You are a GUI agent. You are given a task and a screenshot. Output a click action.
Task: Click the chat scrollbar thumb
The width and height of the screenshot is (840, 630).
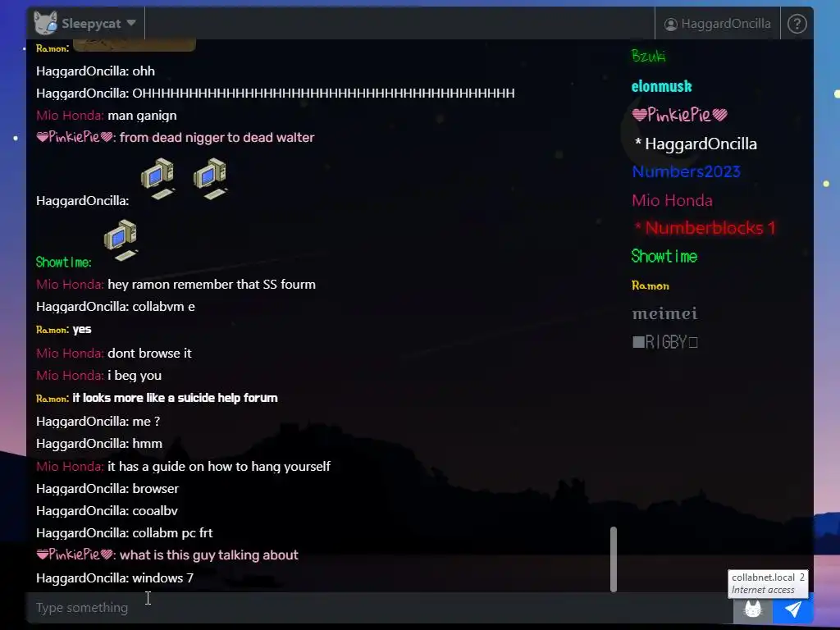[x=614, y=559]
